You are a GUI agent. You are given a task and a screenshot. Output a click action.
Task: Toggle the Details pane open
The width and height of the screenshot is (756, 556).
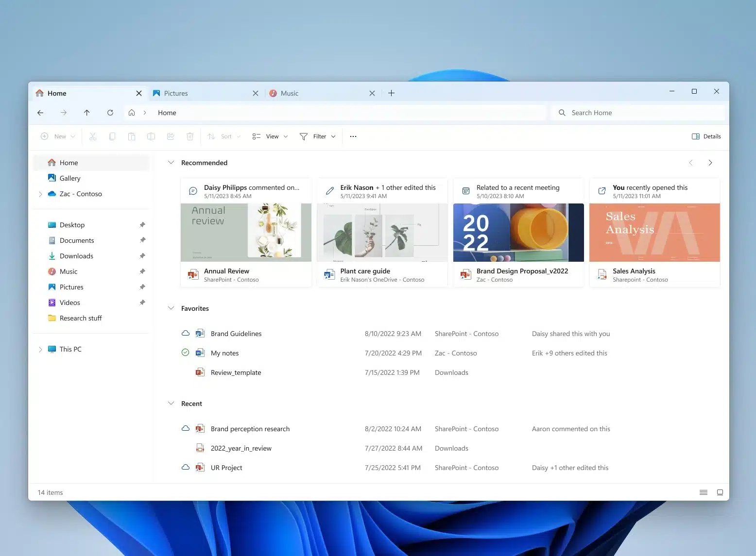point(706,136)
